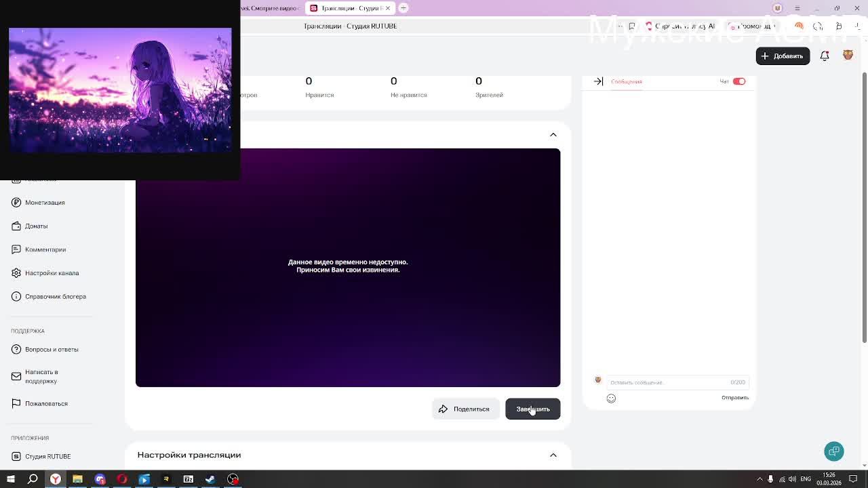868x488 pixels.
Task: Click the Добавить button
Action: coord(783,56)
